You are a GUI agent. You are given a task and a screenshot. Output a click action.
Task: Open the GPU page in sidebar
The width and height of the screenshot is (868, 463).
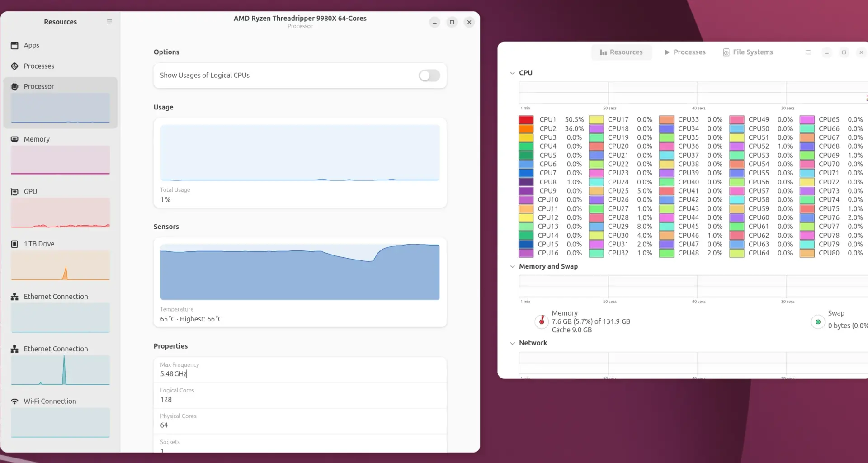60,208
